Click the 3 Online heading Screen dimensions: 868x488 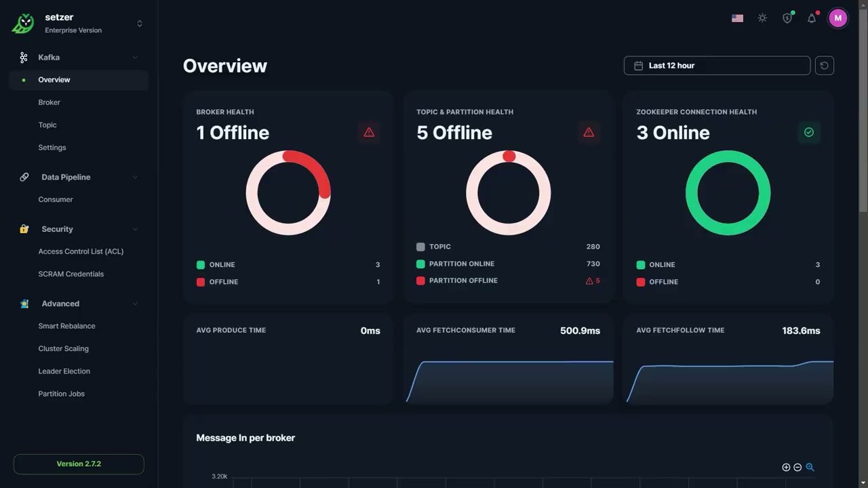(x=673, y=133)
